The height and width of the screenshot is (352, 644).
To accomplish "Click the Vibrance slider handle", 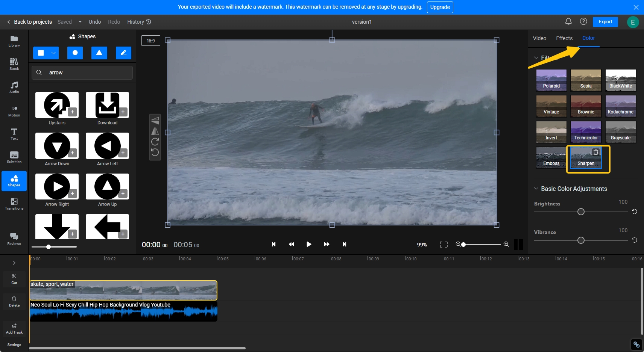I will [581, 240].
